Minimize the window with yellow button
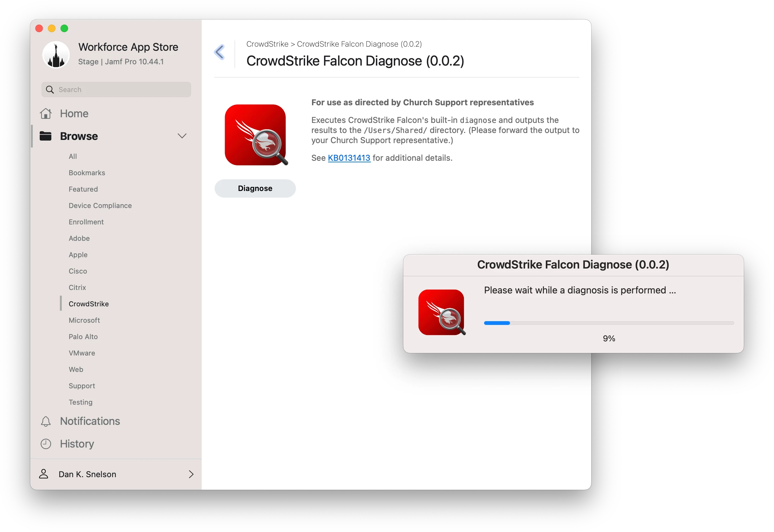Image resolution: width=774 pixels, height=532 pixels. 52,28
